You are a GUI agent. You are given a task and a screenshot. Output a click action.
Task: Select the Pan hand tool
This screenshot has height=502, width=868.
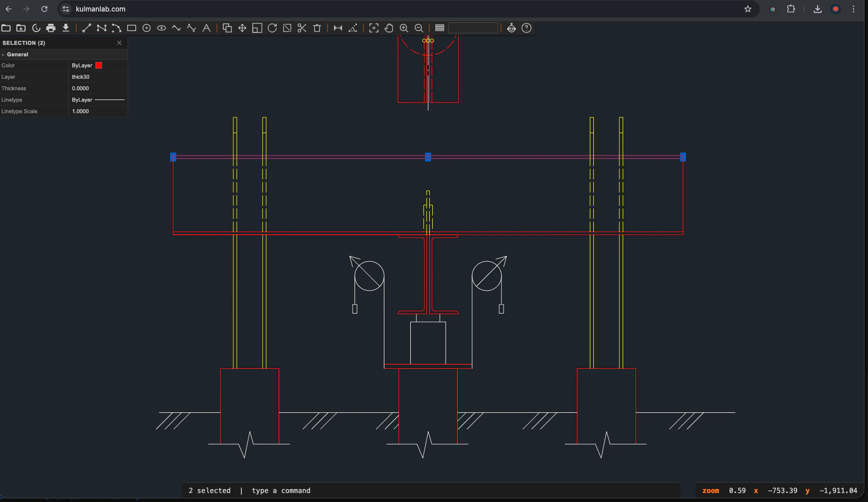point(389,28)
